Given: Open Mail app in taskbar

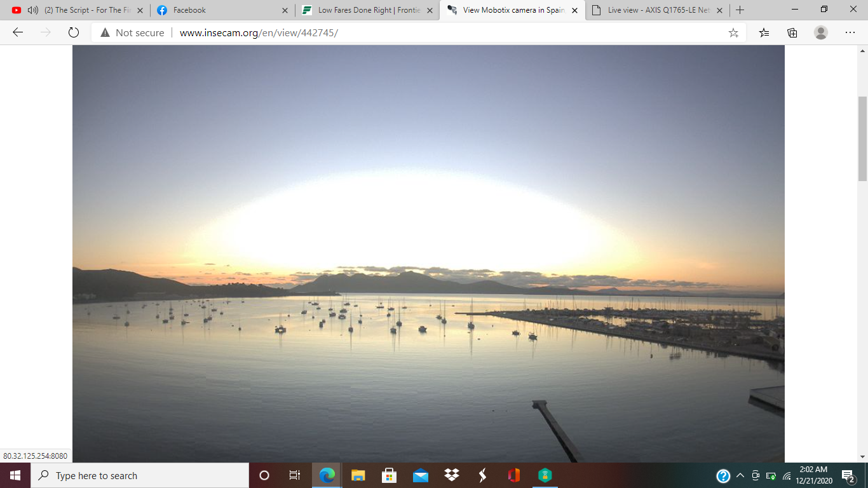Looking at the screenshot, I should pos(420,475).
